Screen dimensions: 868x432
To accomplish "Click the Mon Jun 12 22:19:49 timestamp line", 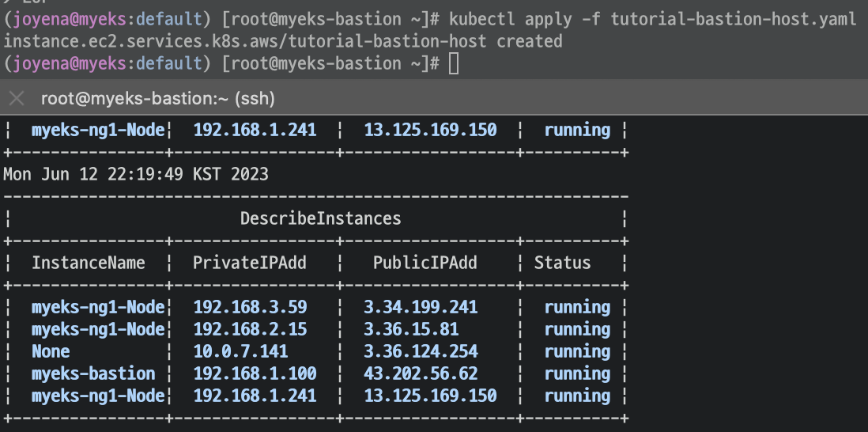I will coord(136,174).
